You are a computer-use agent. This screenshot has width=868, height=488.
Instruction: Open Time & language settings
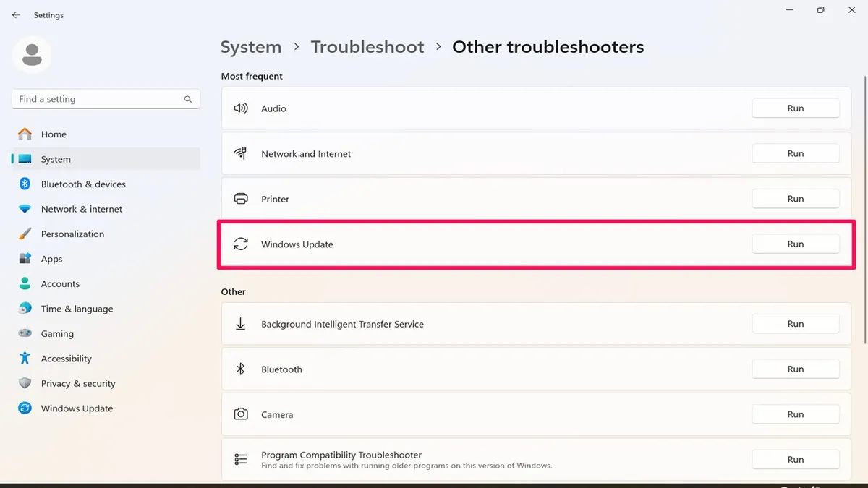tap(106, 309)
